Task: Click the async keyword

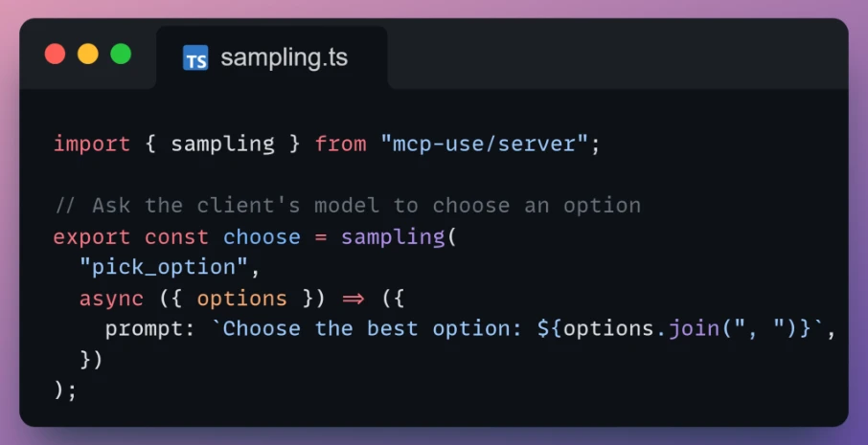Action: 111,300
